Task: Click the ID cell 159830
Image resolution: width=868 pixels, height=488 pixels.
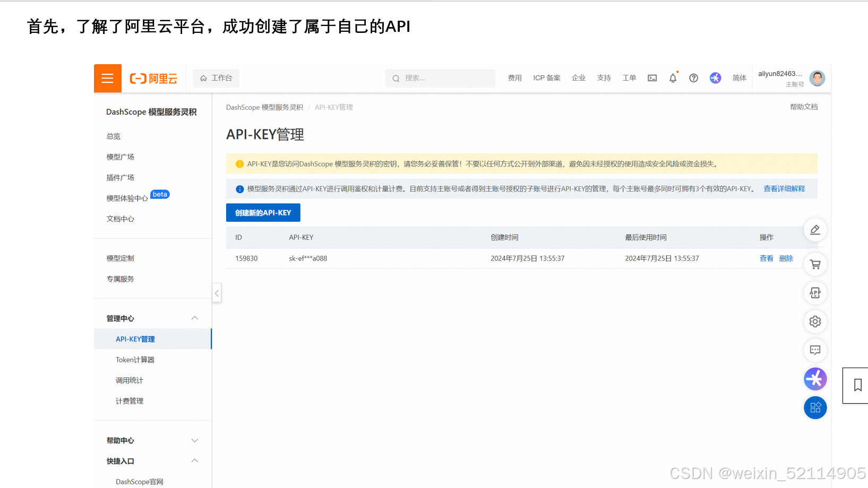Action: tap(246, 258)
